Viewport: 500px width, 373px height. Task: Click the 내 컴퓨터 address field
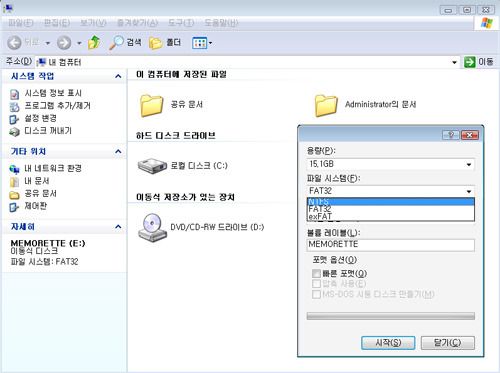(247, 62)
